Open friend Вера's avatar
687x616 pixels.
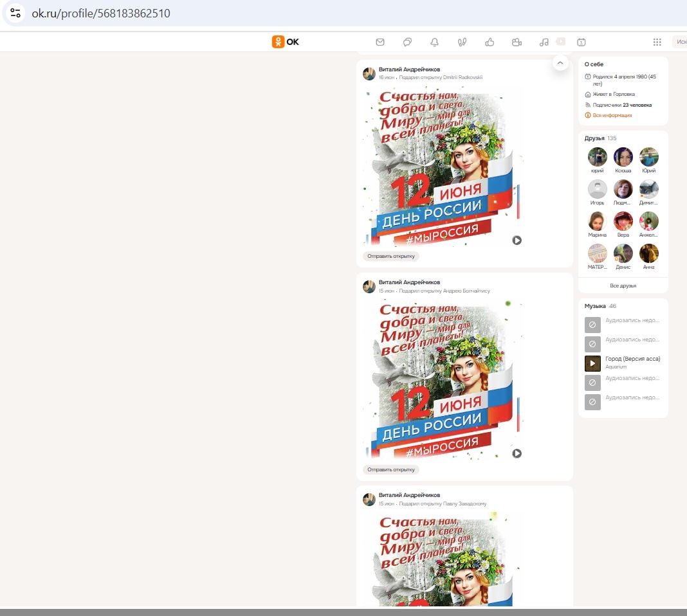coord(623,221)
